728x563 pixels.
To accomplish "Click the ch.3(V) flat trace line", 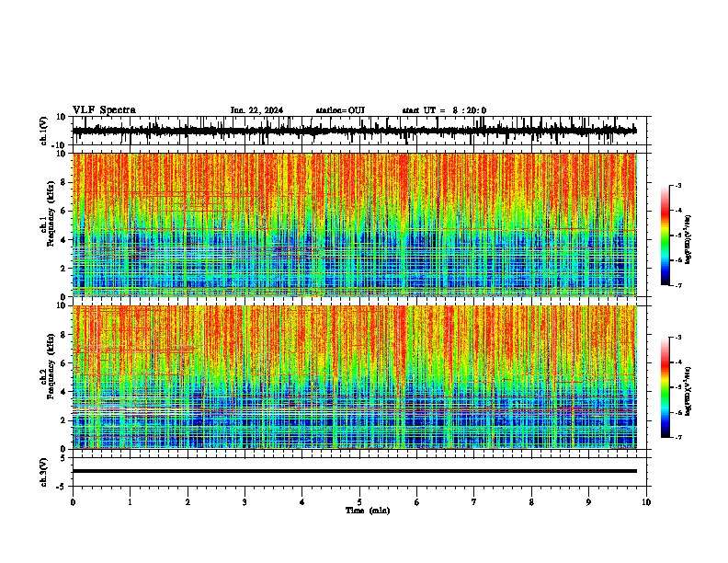I will [x=354, y=471].
